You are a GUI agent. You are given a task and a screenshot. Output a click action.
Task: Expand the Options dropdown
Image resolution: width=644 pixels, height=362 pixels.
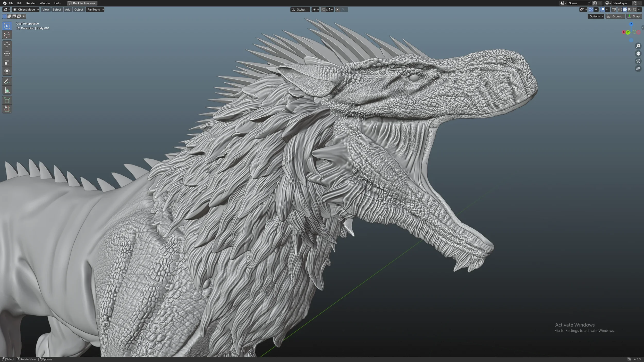click(596, 16)
